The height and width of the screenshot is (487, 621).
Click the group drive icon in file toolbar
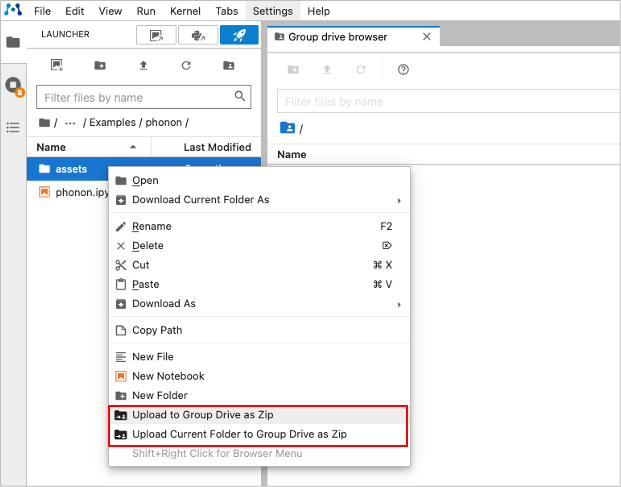coord(229,66)
